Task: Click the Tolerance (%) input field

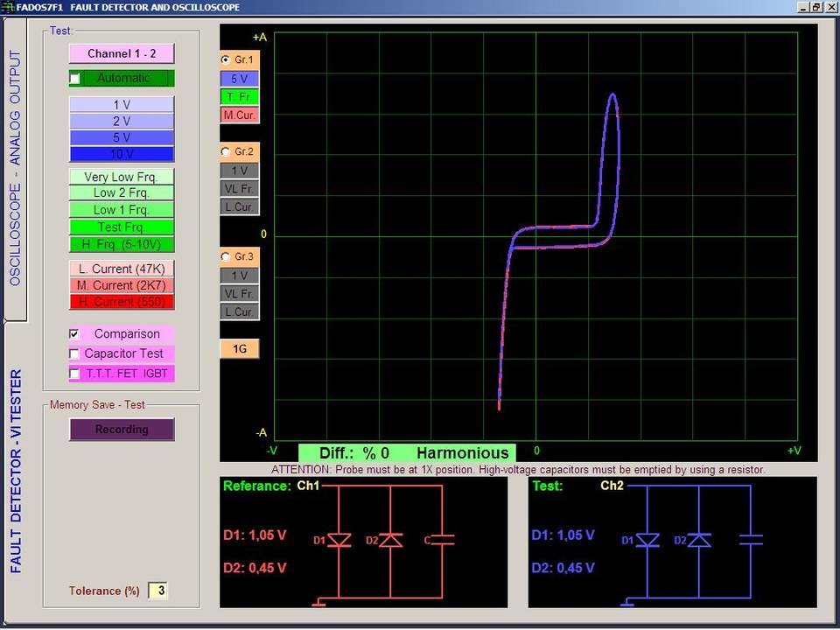Action: pyautogui.click(x=158, y=591)
